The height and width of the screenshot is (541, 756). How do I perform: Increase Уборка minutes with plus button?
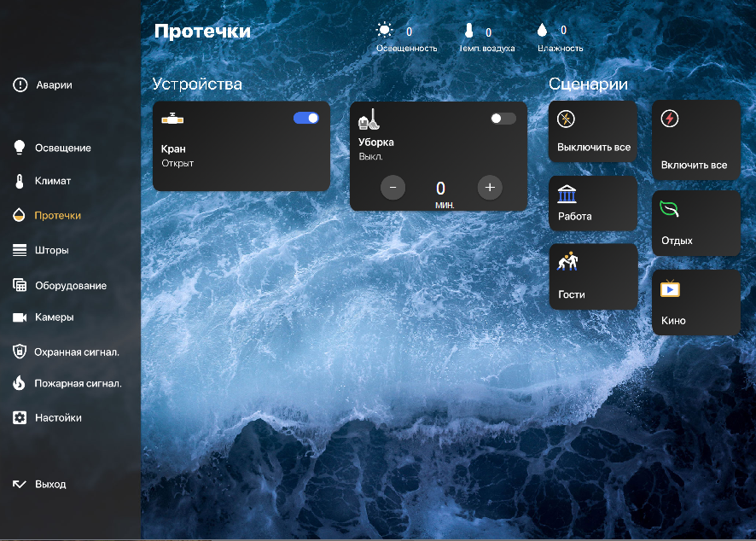(490, 188)
